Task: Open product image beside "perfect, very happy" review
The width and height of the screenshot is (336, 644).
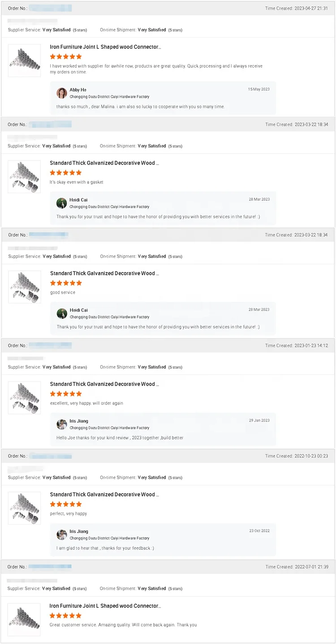Action: 24,508
